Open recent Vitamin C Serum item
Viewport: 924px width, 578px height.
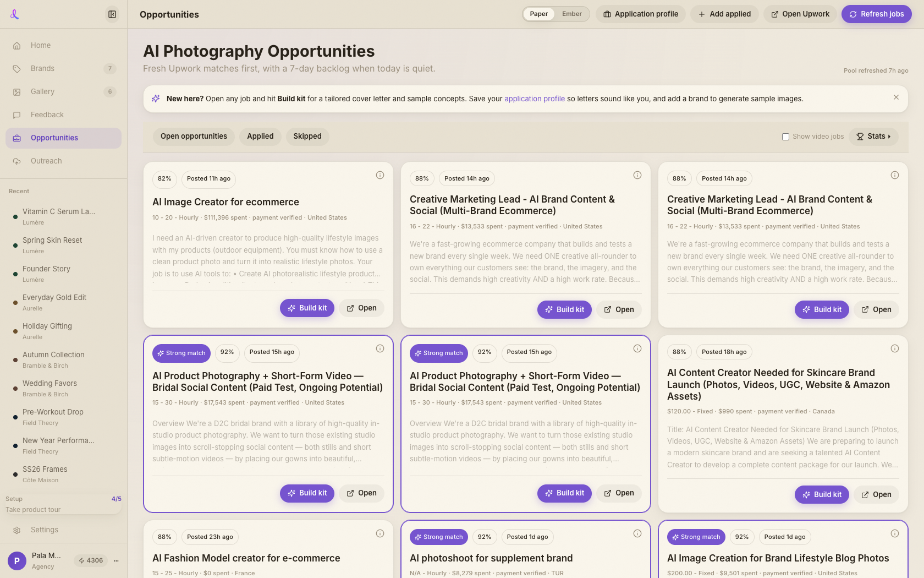63,216
